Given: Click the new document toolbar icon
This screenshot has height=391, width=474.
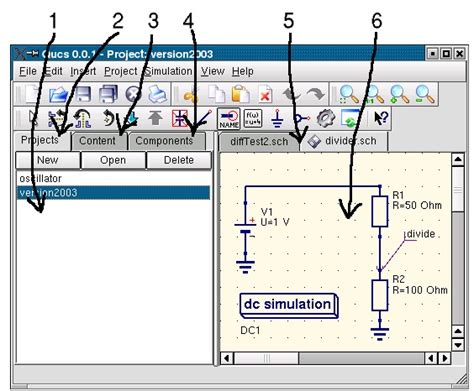Looking at the screenshot, I should (x=32, y=95).
